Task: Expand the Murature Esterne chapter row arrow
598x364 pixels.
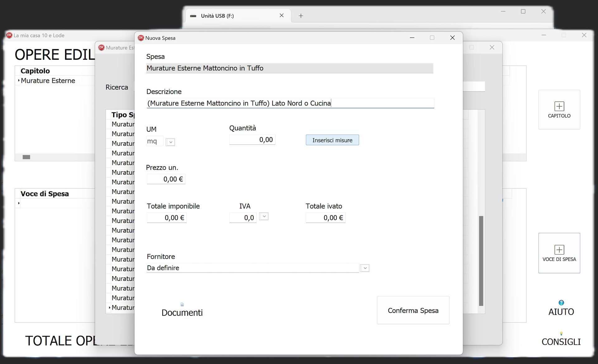Action: tap(19, 80)
